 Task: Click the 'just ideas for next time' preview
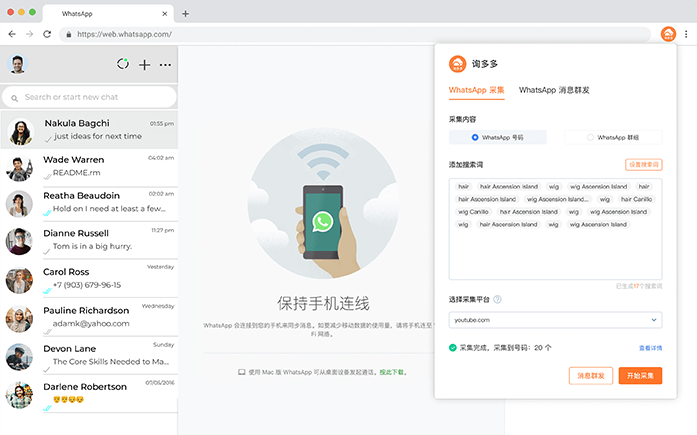click(x=98, y=136)
